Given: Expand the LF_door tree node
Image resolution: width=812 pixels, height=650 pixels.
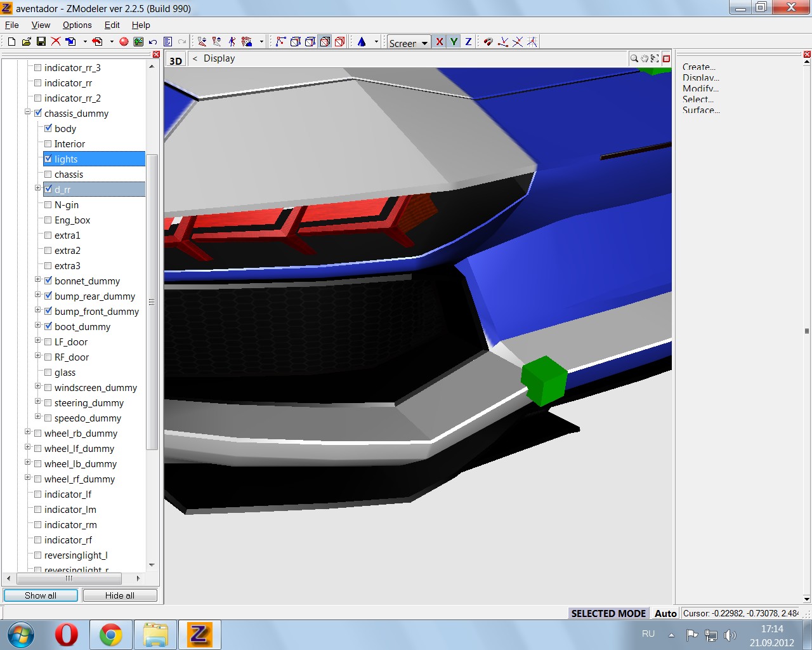Looking at the screenshot, I should click(37, 340).
